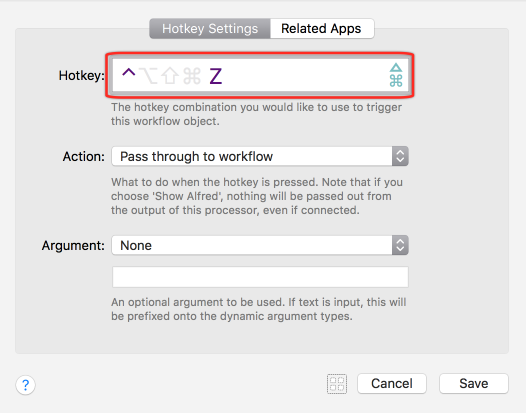
Task: Click the purple Z key in hotkey field
Action: click(x=216, y=76)
